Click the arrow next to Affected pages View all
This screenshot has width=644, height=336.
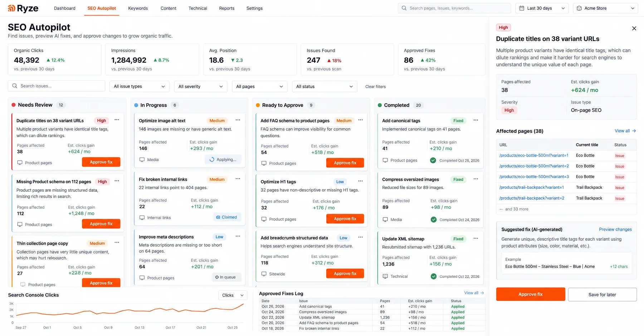point(634,131)
